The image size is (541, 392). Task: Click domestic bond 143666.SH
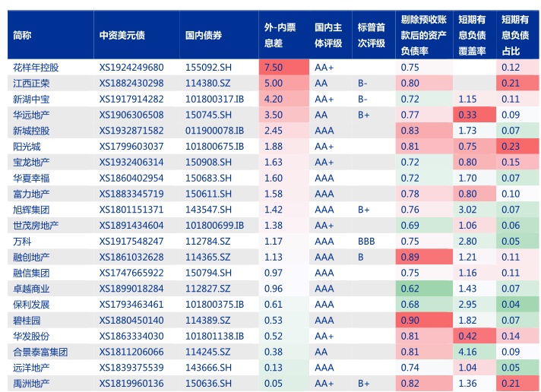209,368
